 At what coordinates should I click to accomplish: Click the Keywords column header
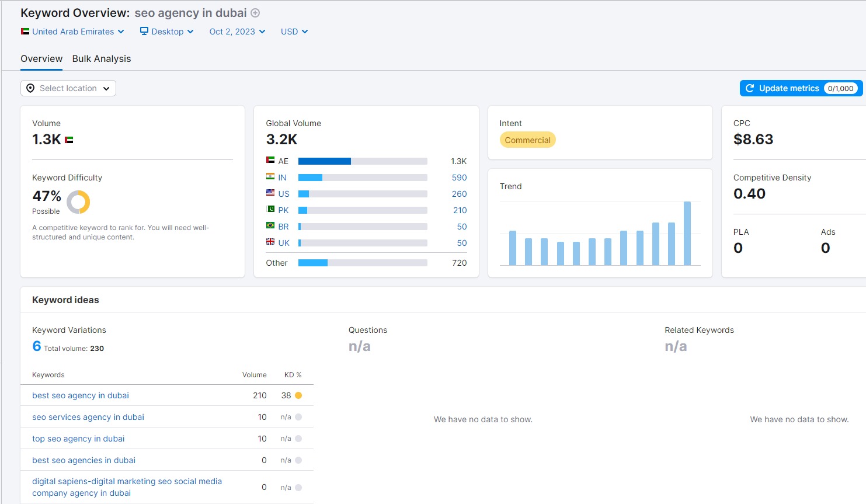[x=48, y=375]
